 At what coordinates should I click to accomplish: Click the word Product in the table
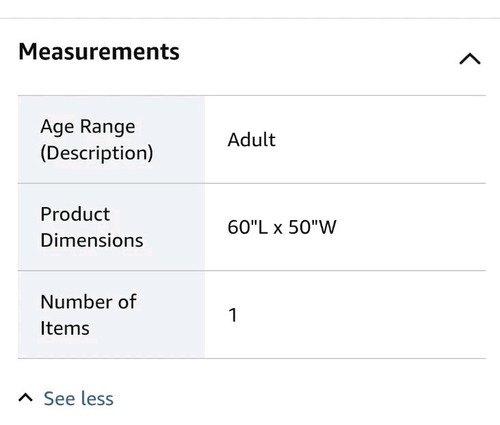coord(75,214)
